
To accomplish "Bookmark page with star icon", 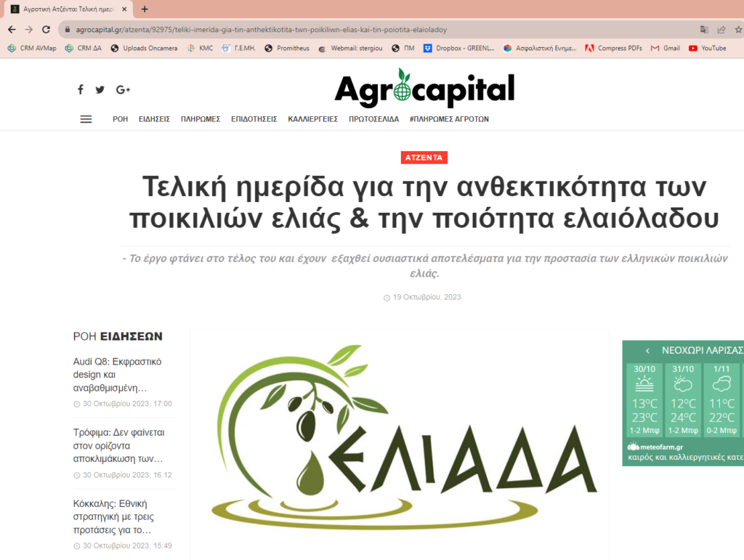I will click(x=737, y=30).
